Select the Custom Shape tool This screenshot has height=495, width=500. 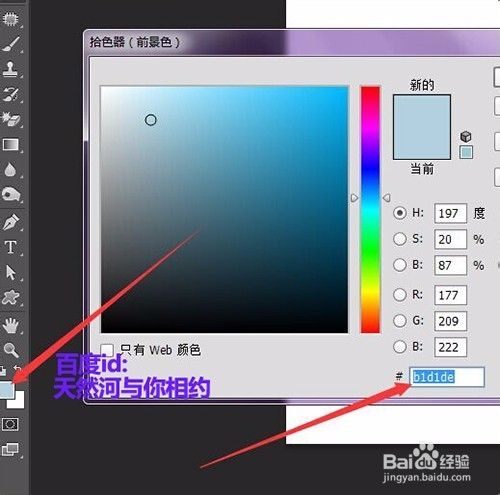click(x=11, y=297)
